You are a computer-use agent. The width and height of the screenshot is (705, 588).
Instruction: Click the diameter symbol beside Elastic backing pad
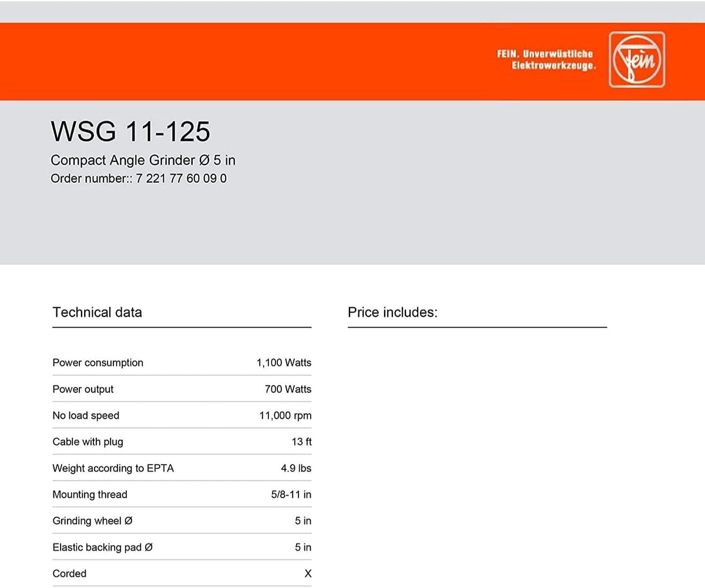tap(149, 547)
